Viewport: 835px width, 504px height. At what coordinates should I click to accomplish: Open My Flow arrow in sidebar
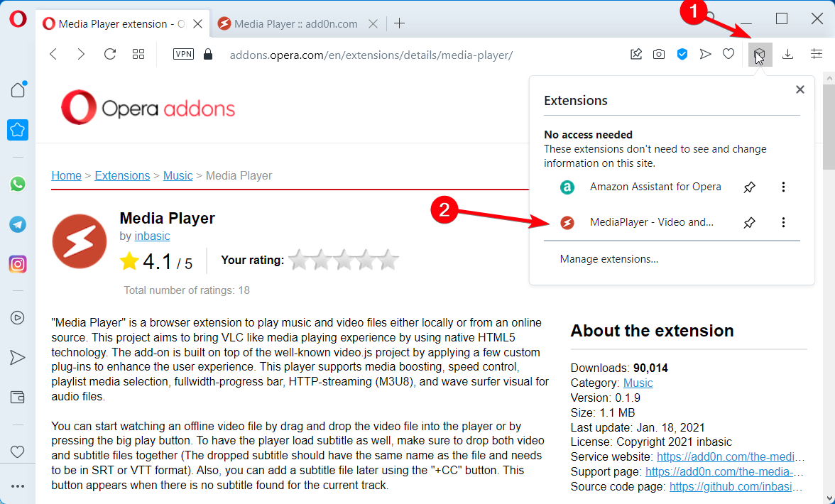[x=18, y=358]
